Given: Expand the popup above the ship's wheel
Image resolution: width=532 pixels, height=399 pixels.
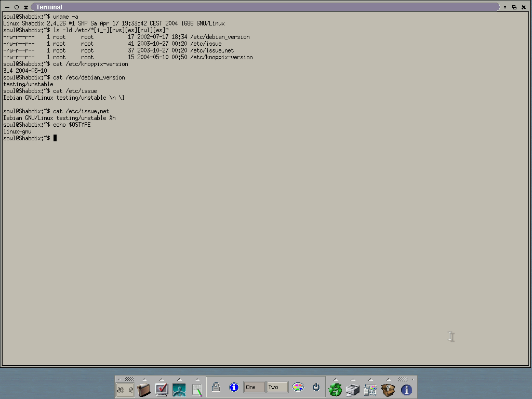Looking at the screenshot, I should click(x=179, y=380).
